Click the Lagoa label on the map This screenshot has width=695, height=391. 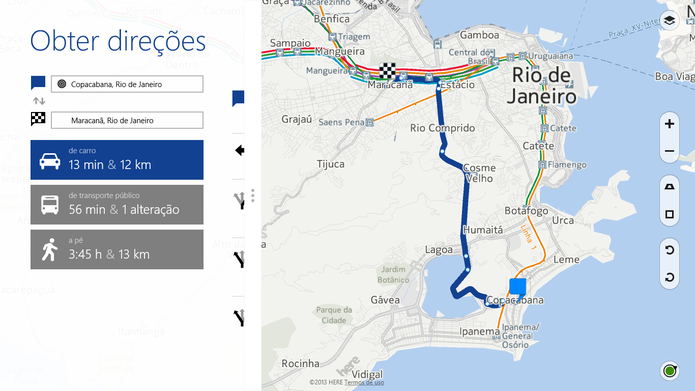439,250
